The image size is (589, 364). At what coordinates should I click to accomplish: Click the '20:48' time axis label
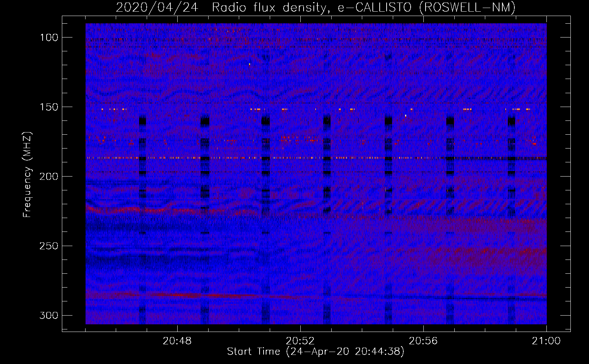tap(177, 341)
